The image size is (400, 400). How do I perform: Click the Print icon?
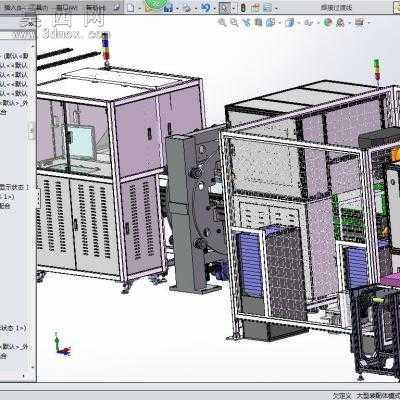tap(187, 8)
